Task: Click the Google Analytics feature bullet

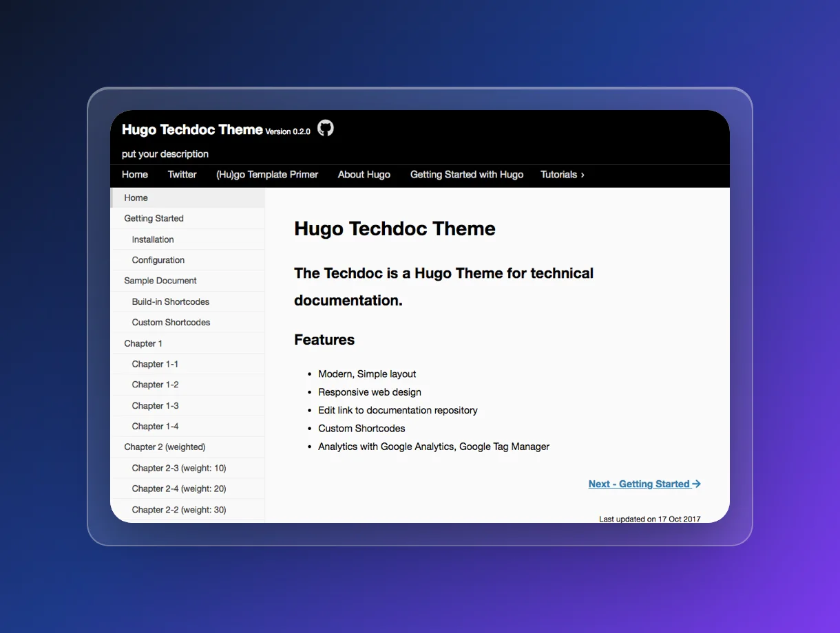Action: click(434, 447)
